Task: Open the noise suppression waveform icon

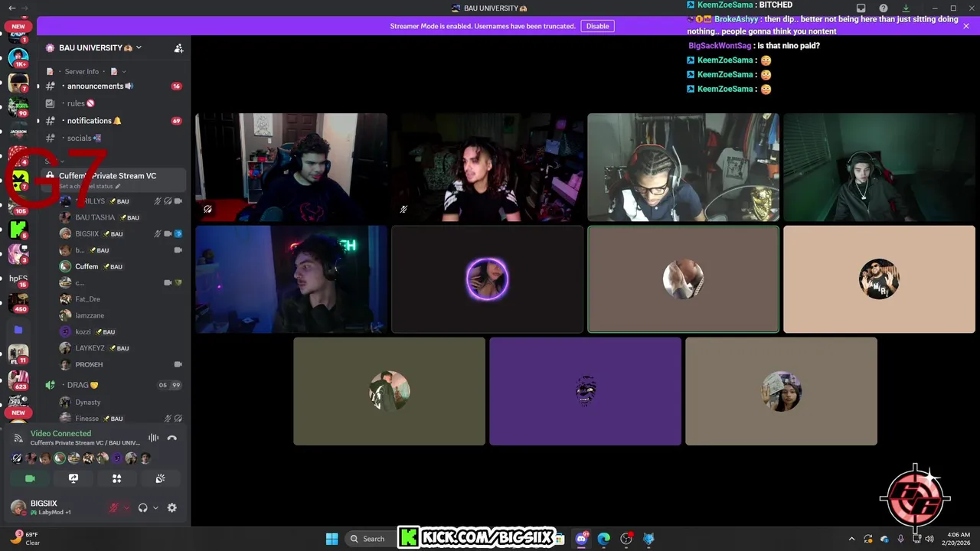Action: [153, 438]
